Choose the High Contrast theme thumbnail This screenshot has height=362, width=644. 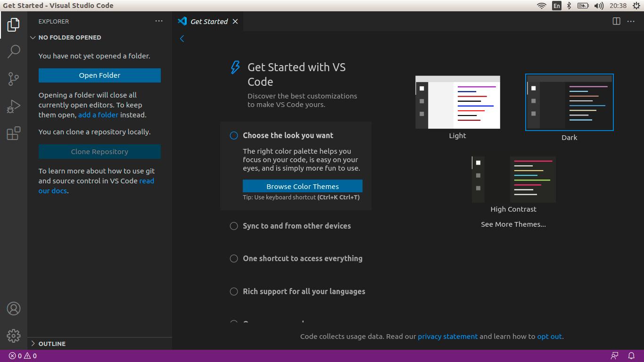[514, 180]
